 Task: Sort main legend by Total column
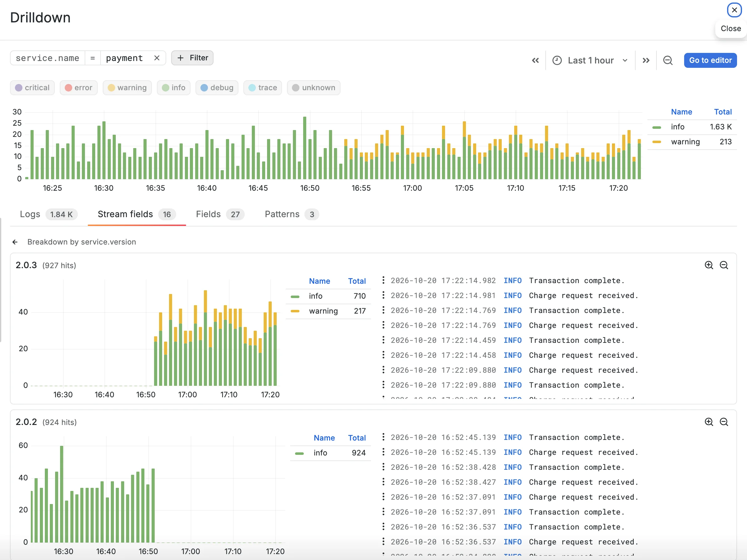723,112
